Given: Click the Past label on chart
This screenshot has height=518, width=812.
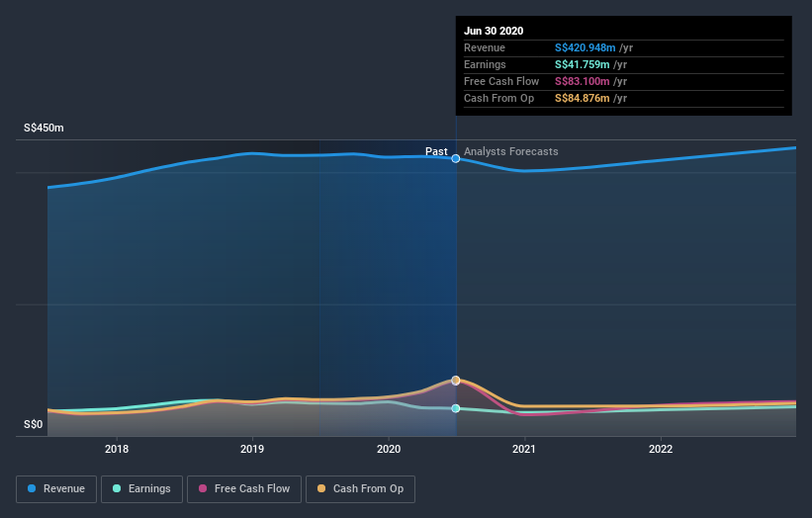Looking at the screenshot, I should point(436,151).
